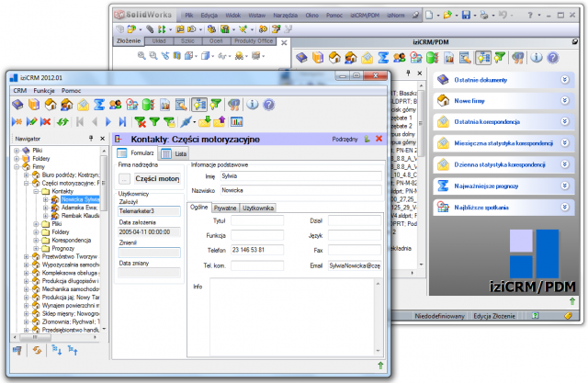Click the two-people users icon in iziCRM toolbar
Image resolution: width=588 pixels, height=383 pixels.
(115, 104)
